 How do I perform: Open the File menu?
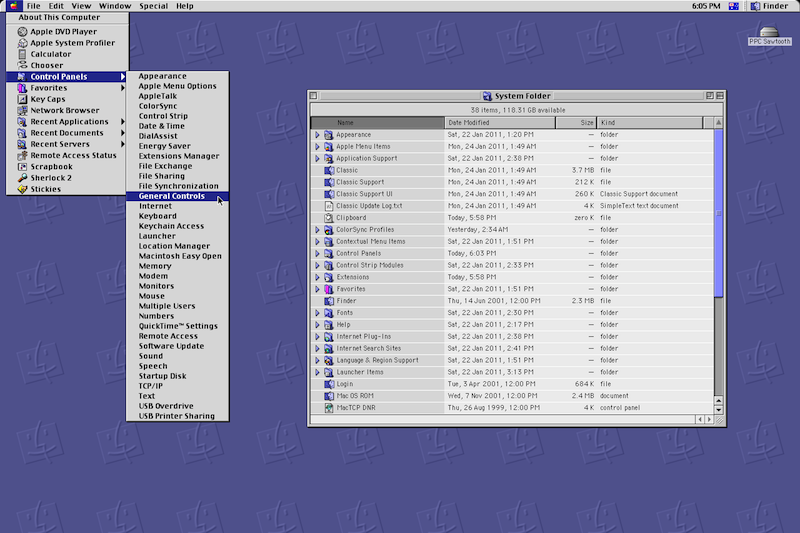pos(34,6)
